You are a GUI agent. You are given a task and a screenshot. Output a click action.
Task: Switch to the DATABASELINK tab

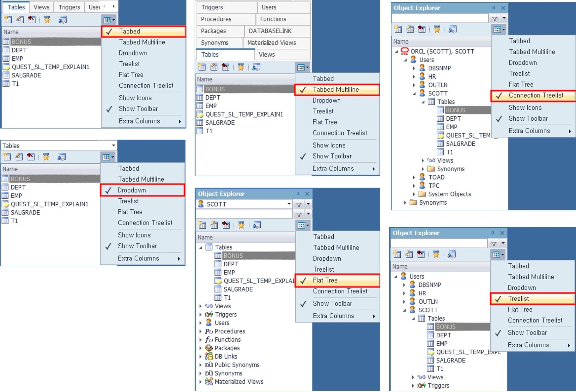(270, 31)
